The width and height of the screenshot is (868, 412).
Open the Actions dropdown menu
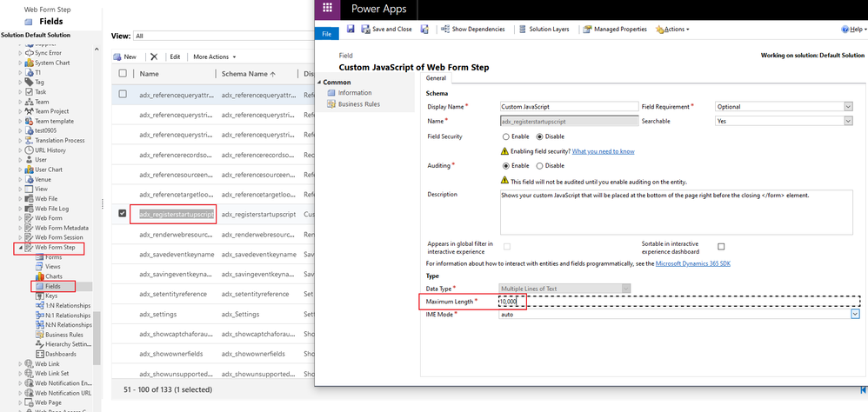point(672,29)
